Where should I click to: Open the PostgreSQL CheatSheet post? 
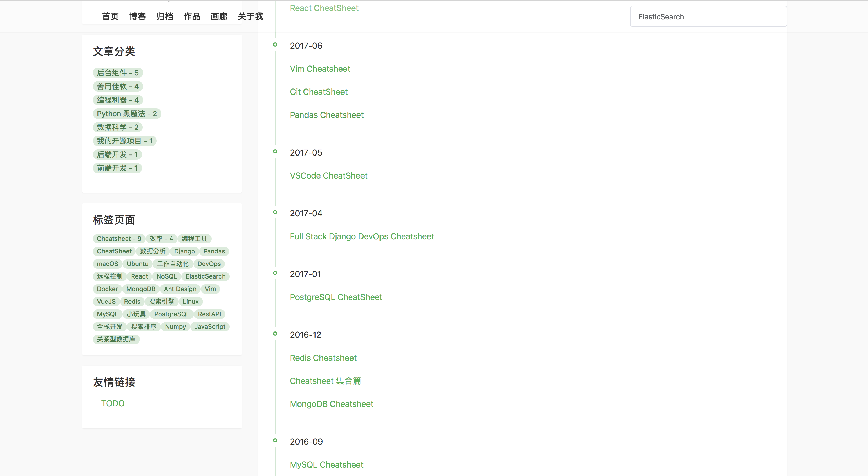tap(336, 297)
